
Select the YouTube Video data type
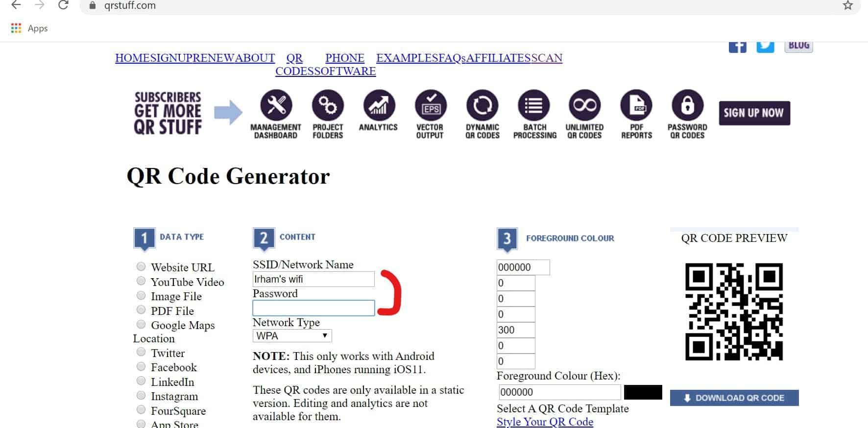pos(141,281)
